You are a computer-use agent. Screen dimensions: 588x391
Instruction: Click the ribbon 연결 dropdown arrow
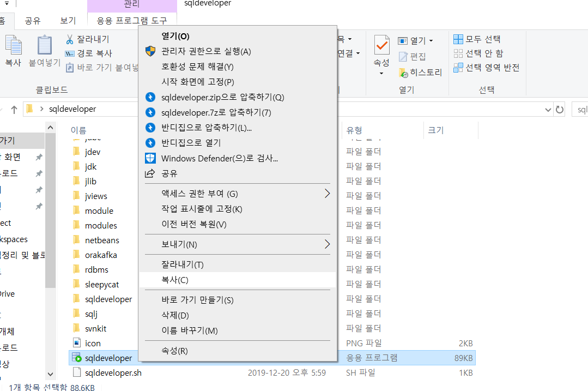pyautogui.click(x=358, y=53)
